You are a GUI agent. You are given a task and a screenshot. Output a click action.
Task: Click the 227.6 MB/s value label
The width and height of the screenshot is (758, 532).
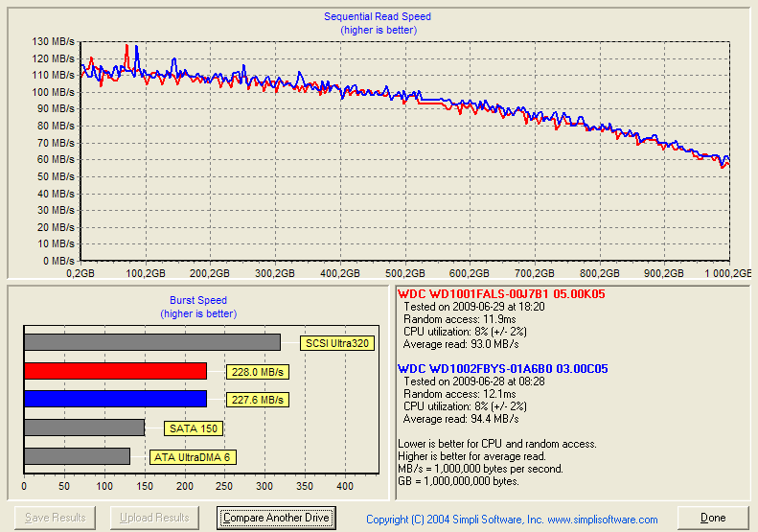coord(258,400)
